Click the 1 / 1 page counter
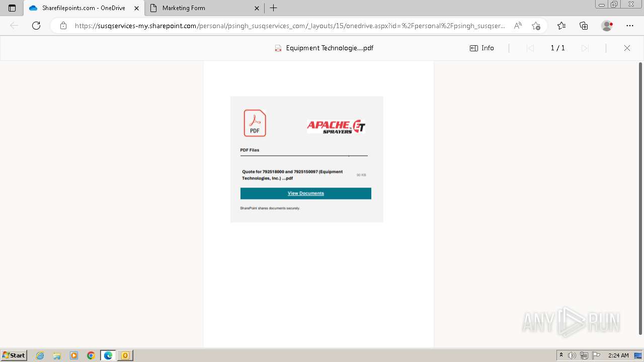The width and height of the screenshot is (644, 362). 557,48
